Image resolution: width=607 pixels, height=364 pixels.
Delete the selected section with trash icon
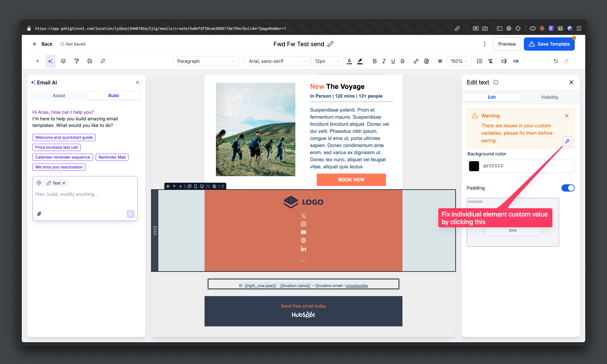[x=223, y=186]
